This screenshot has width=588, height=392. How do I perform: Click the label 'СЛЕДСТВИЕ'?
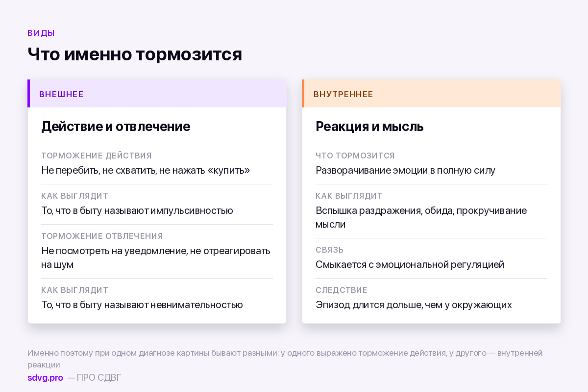tap(342, 290)
